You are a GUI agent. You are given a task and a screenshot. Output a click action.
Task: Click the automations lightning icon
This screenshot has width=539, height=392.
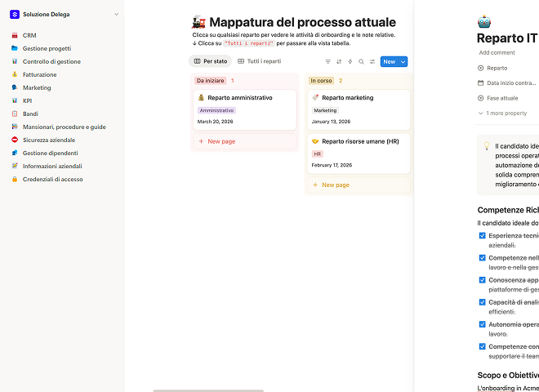click(x=350, y=61)
